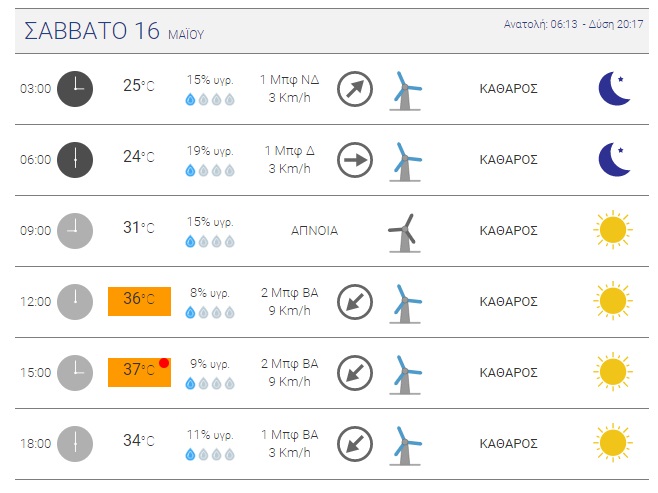Click the ΚΑΘΑΡΟΣ label in 15:00 row
This screenshot has height=493, width=658.
(x=509, y=373)
